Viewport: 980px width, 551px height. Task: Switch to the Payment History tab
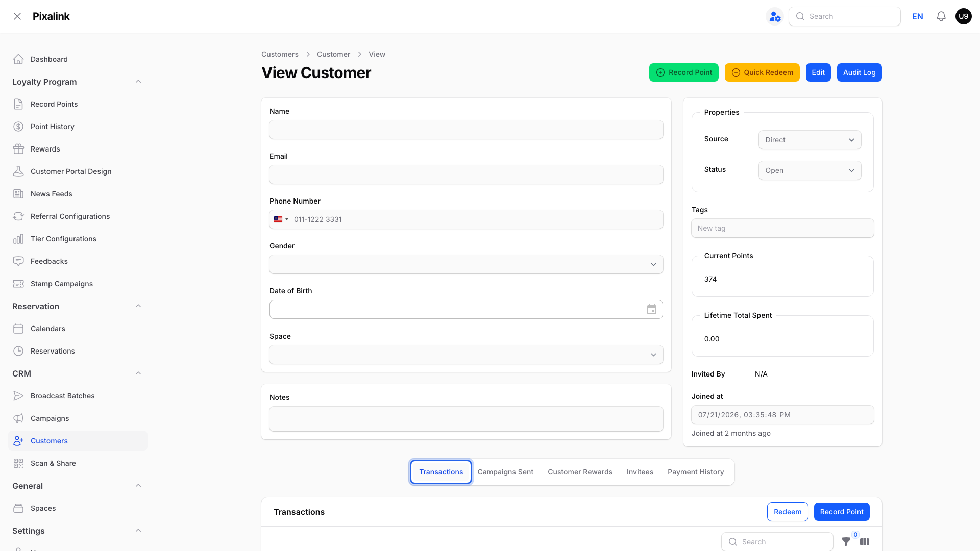click(x=696, y=472)
